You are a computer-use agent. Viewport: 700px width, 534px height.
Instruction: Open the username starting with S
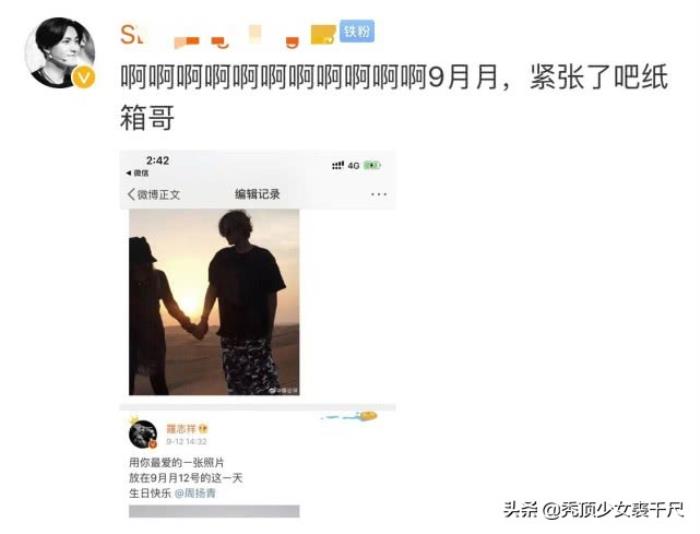pos(131,34)
